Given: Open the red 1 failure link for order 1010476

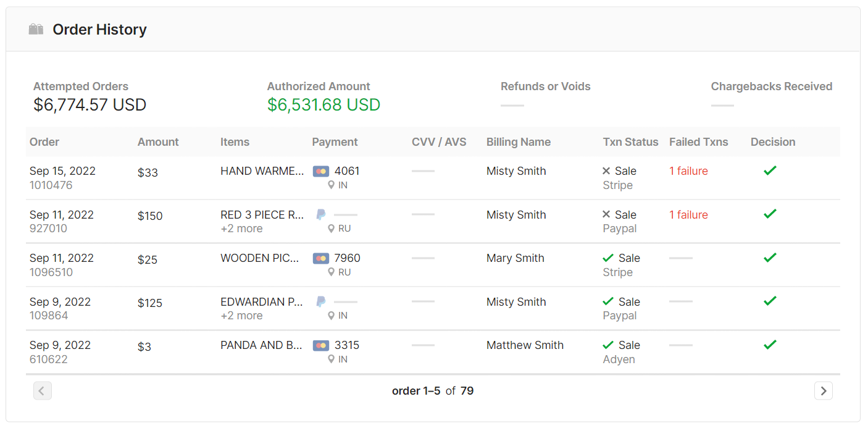Looking at the screenshot, I should coord(688,171).
